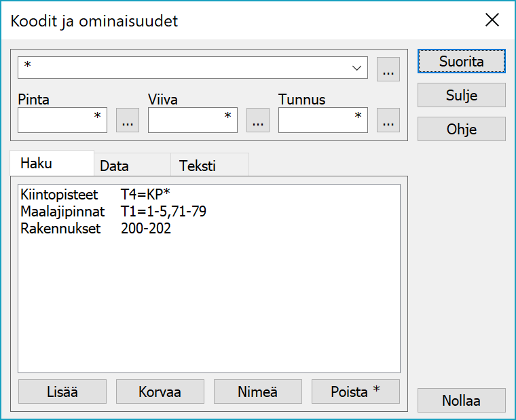Image resolution: width=516 pixels, height=420 pixels.
Task: Select the Maalajipinnat list entry
Action: click(62, 212)
